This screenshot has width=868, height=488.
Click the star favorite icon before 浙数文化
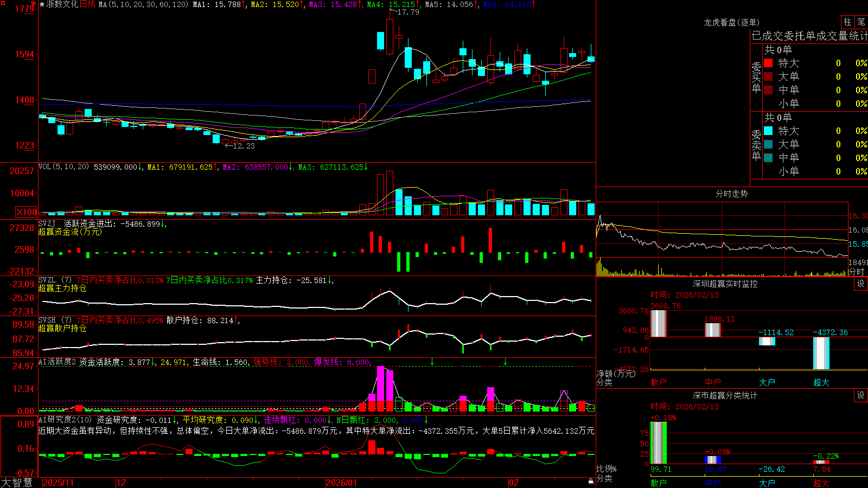[42, 4]
